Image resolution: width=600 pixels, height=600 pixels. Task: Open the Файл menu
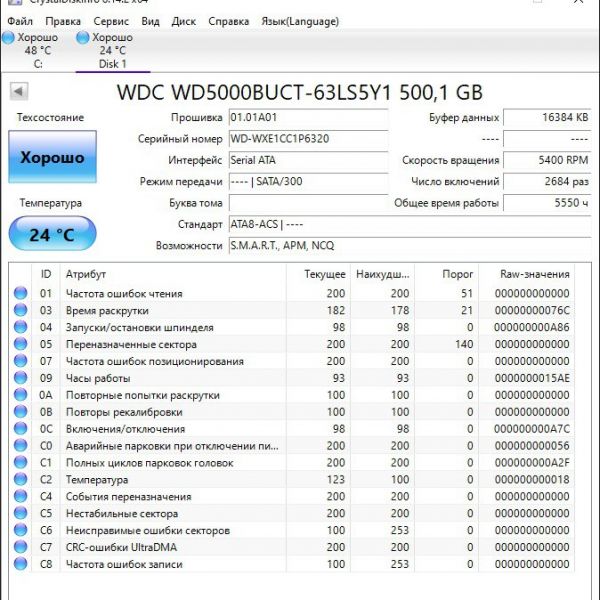[20, 21]
